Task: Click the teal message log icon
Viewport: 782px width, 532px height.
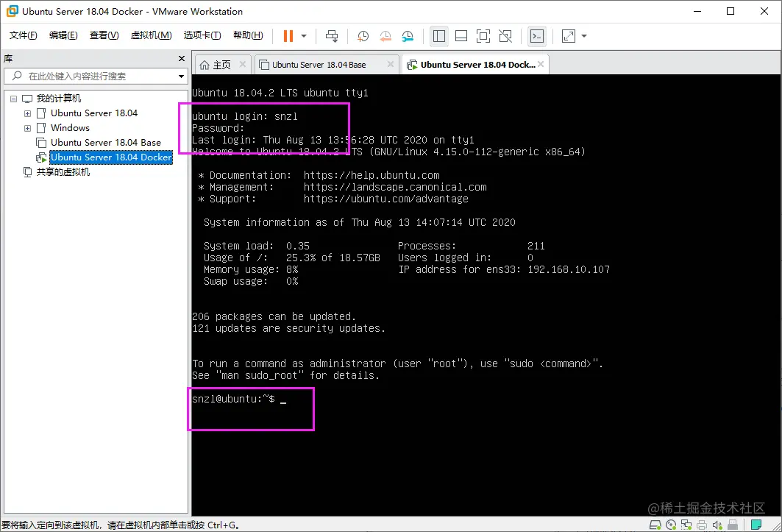Action: 756,525
